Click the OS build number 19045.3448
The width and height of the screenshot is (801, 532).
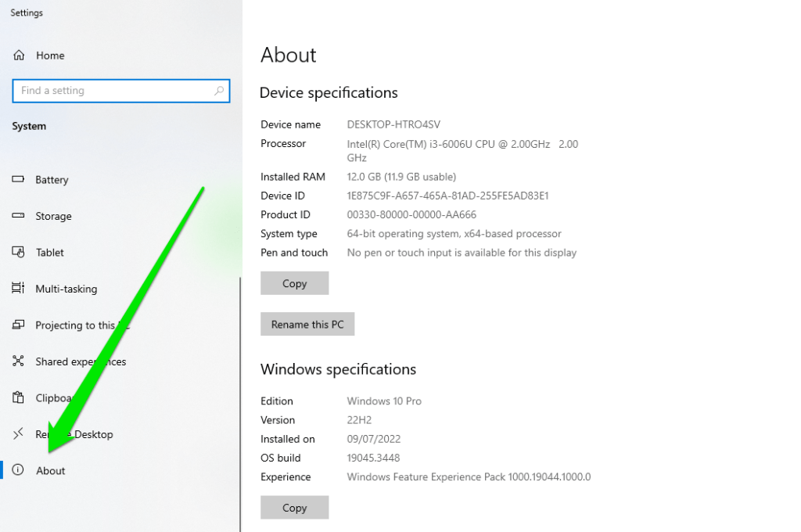(373, 458)
